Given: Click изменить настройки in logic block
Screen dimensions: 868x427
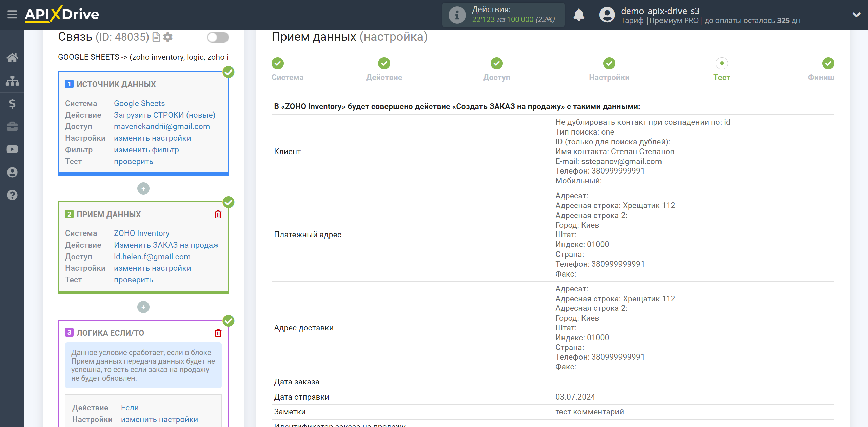Looking at the screenshot, I should pyautogui.click(x=159, y=419).
